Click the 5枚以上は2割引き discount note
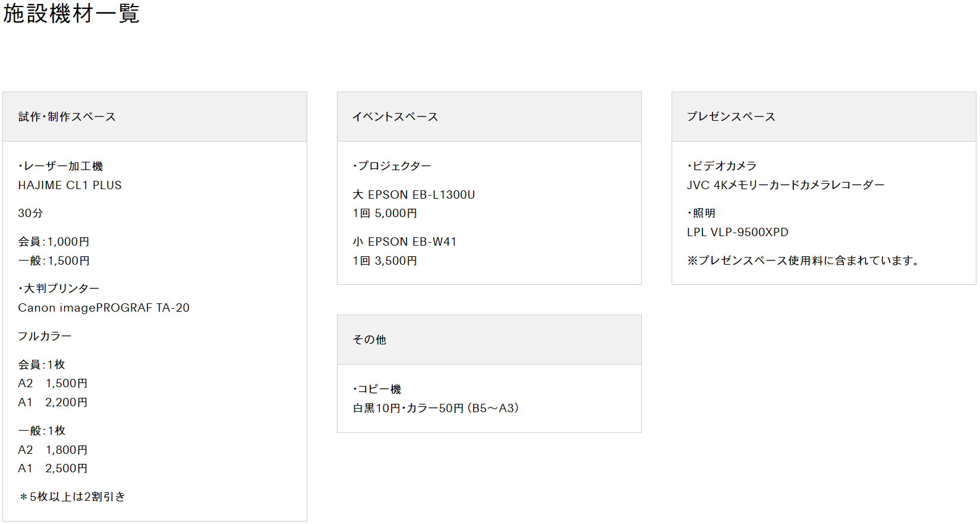Viewport: 980px width, 524px height. point(72,497)
